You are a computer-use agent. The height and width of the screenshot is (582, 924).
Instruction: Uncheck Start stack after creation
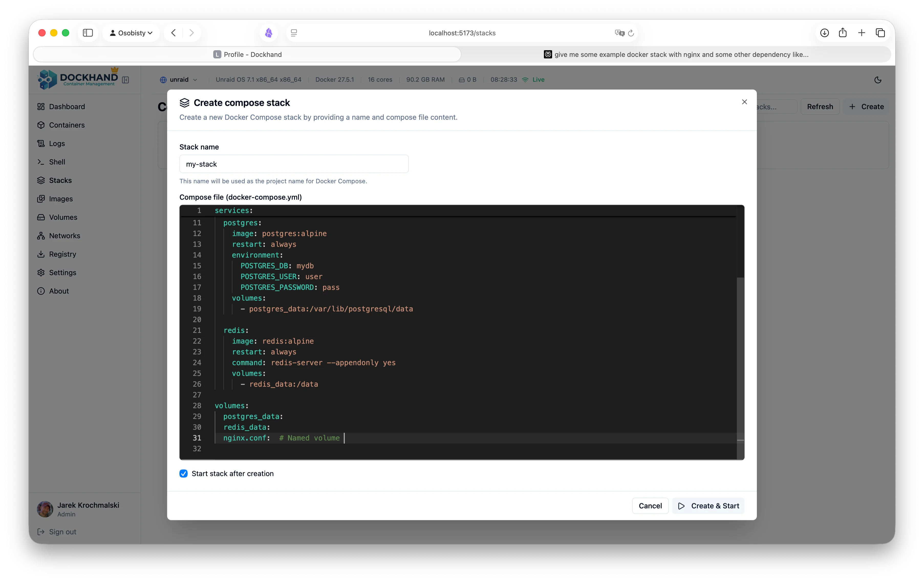(x=184, y=474)
